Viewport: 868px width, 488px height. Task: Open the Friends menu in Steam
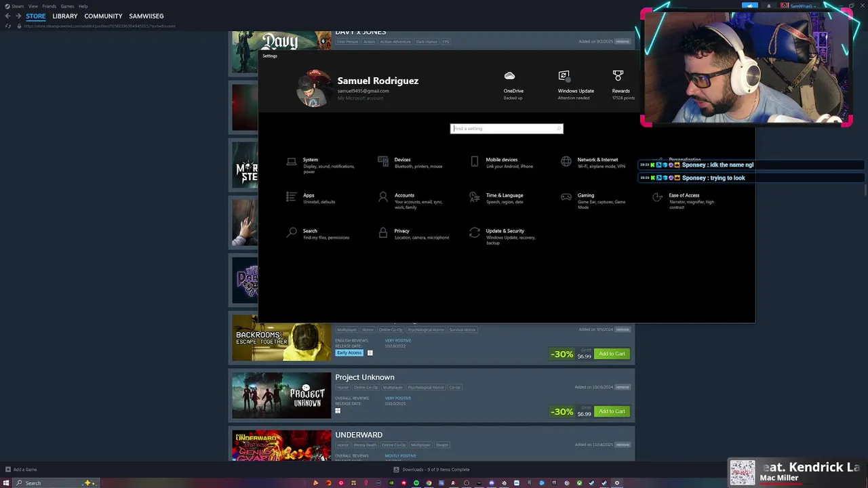(x=50, y=6)
